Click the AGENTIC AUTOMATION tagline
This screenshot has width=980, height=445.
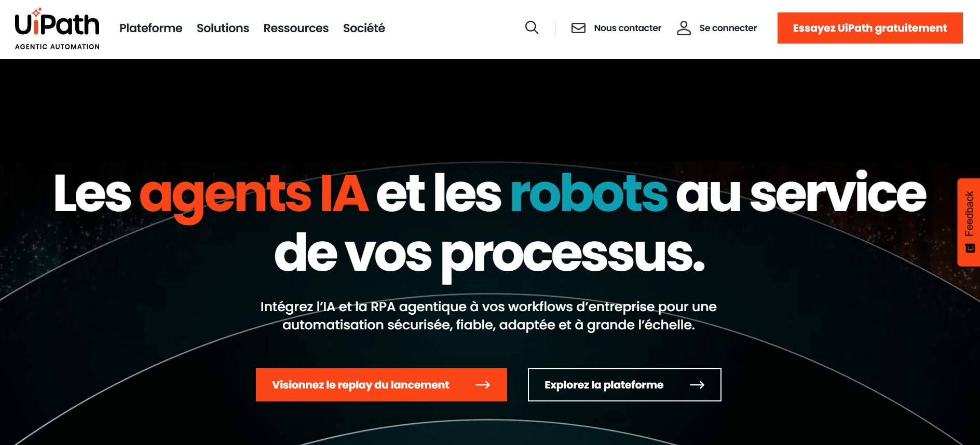(57, 47)
